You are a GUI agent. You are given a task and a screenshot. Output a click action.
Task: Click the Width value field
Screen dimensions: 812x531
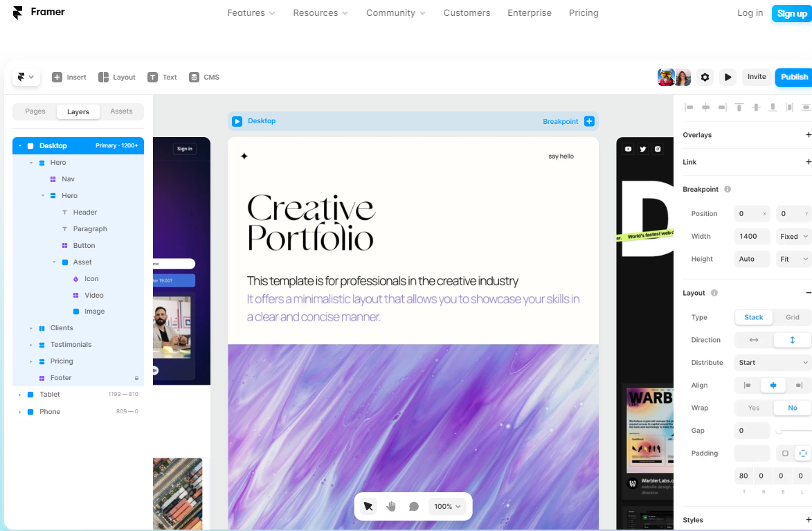[752, 236]
